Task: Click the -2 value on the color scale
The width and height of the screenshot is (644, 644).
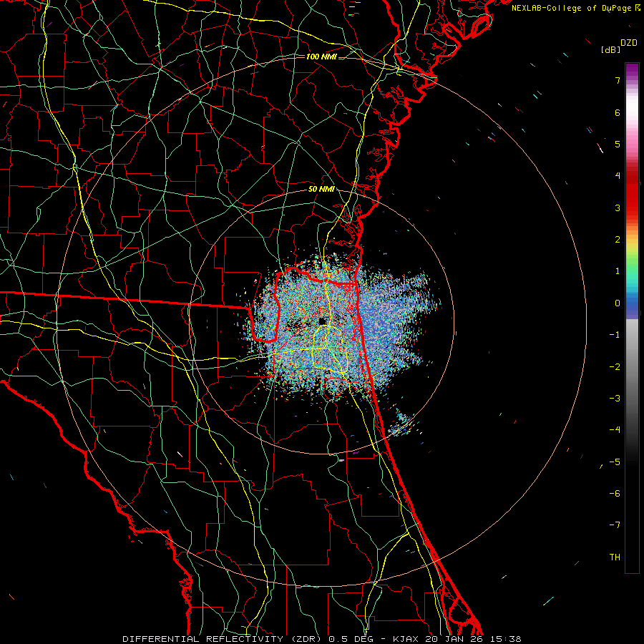Action: click(615, 367)
